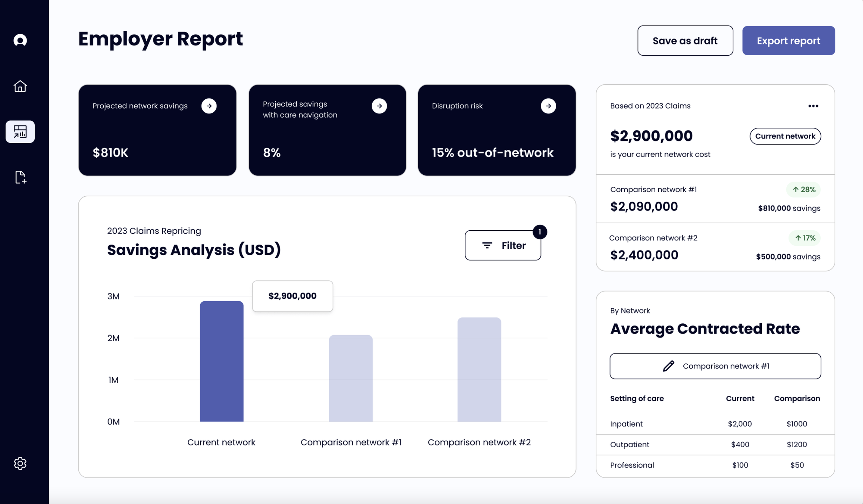Click the Export report button
863x504 pixels.
coord(788,41)
